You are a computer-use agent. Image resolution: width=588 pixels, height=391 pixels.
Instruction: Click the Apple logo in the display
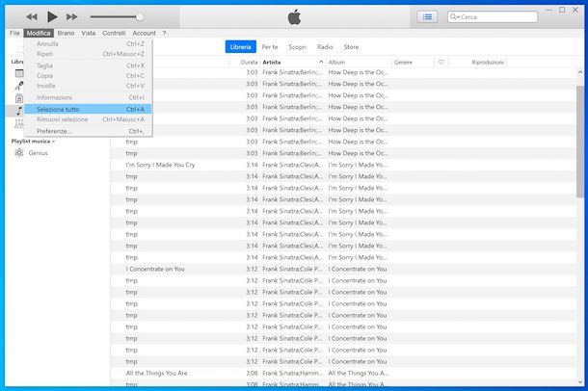click(x=294, y=17)
